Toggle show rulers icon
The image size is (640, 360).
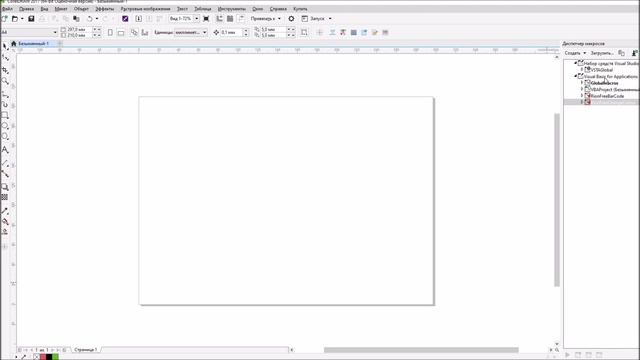coord(220,19)
